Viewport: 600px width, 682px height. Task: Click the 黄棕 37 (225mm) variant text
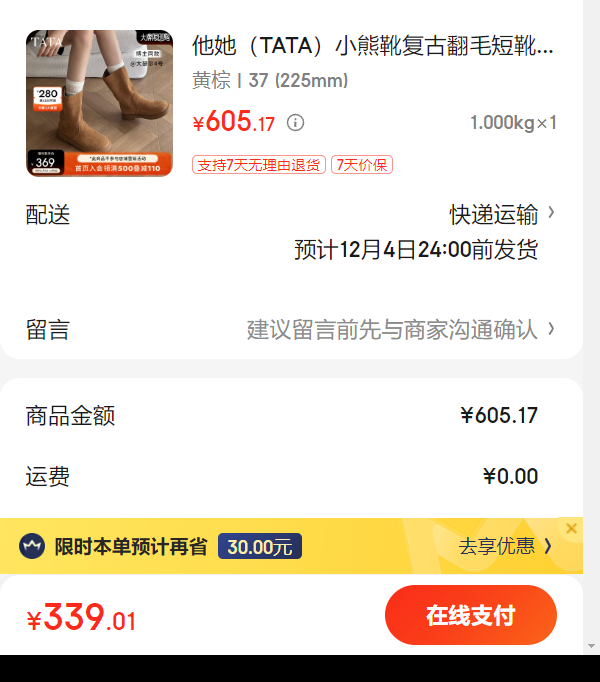click(270, 80)
